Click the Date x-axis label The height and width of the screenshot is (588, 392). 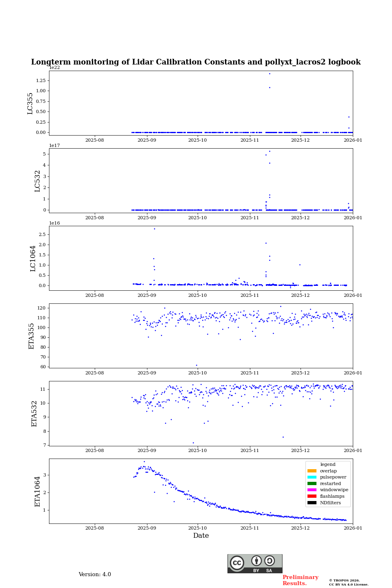point(201,536)
